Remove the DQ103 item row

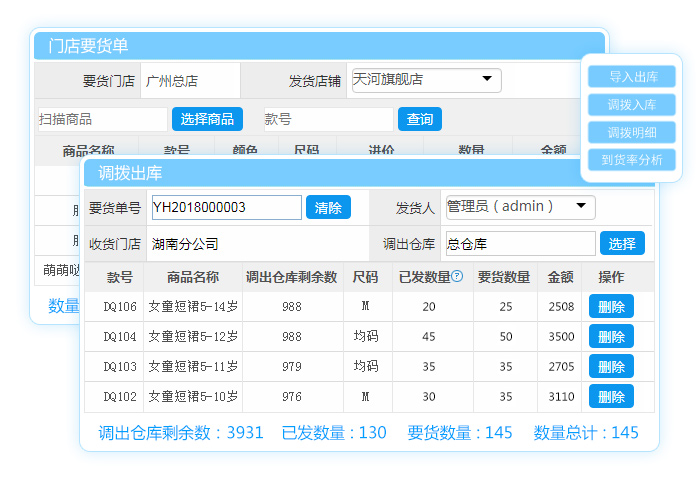click(611, 366)
